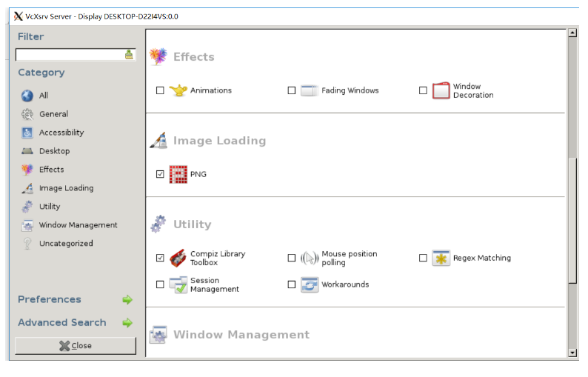Open the Compiz Library Toolbox icon
This screenshot has height=377, width=588.
(178, 258)
